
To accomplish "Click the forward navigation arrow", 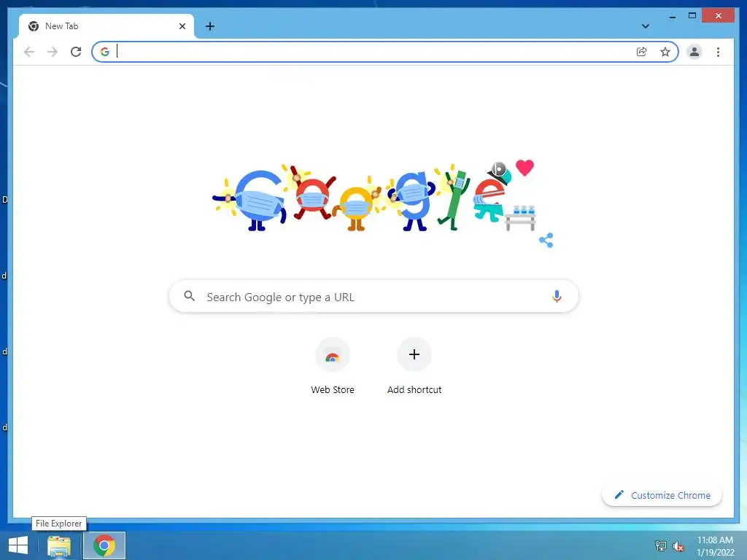I will click(x=53, y=52).
